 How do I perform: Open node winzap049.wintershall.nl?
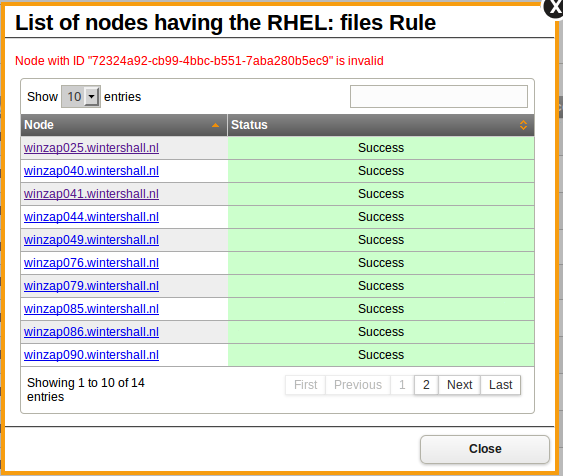pos(91,240)
